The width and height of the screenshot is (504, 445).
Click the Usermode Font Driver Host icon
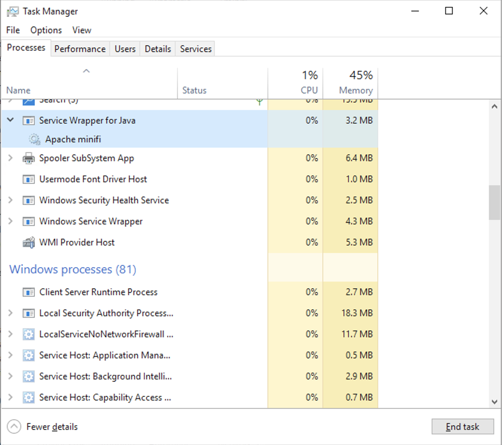coord(29,179)
